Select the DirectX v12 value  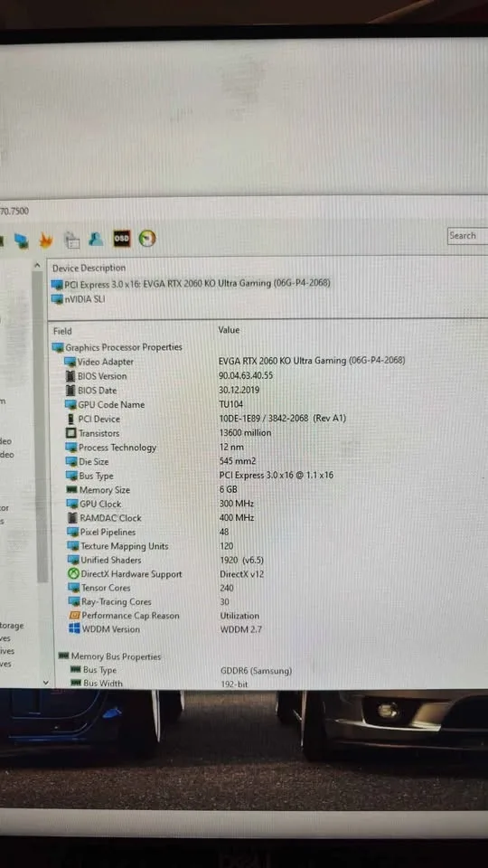pos(242,574)
